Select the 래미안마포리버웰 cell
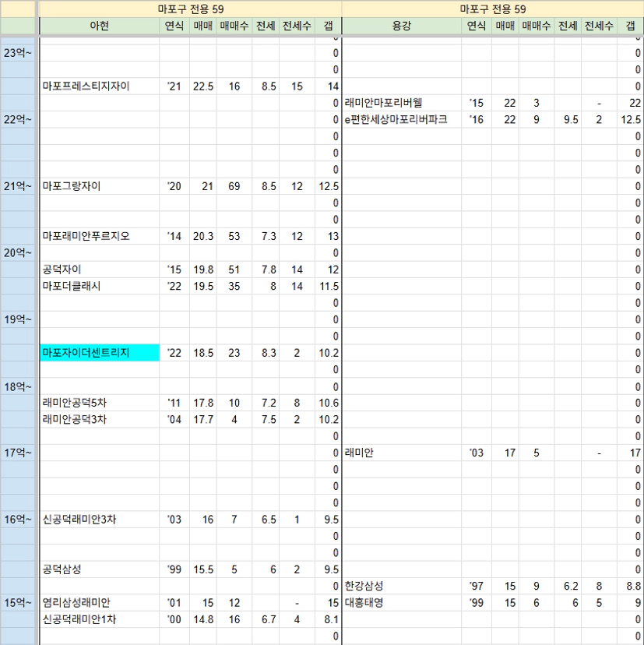The width and height of the screenshot is (644, 645). click(402, 103)
